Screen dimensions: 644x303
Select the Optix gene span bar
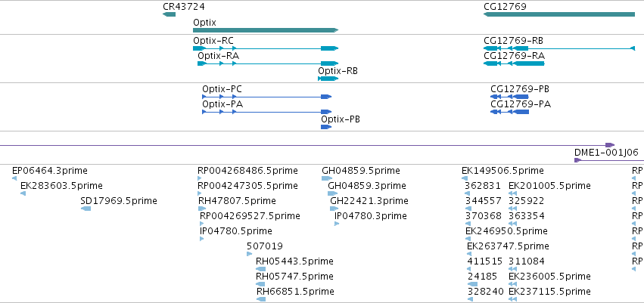pos(266,30)
